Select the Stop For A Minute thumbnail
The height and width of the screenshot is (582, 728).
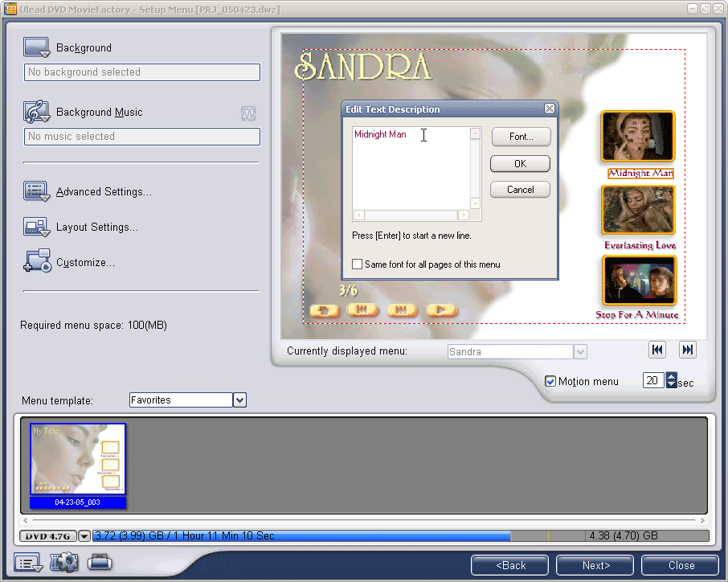640,280
